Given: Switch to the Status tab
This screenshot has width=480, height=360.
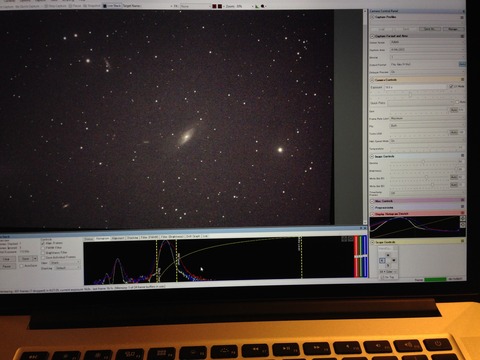Looking at the screenshot, I should pyautogui.click(x=88, y=239).
